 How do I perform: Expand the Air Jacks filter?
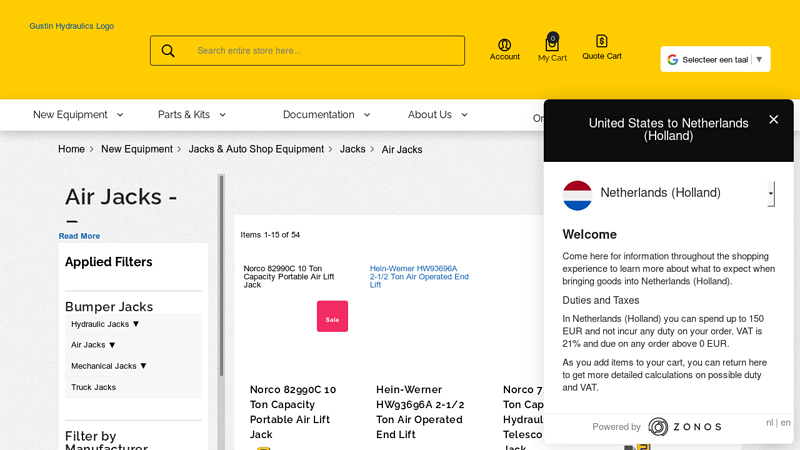click(x=94, y=345)
